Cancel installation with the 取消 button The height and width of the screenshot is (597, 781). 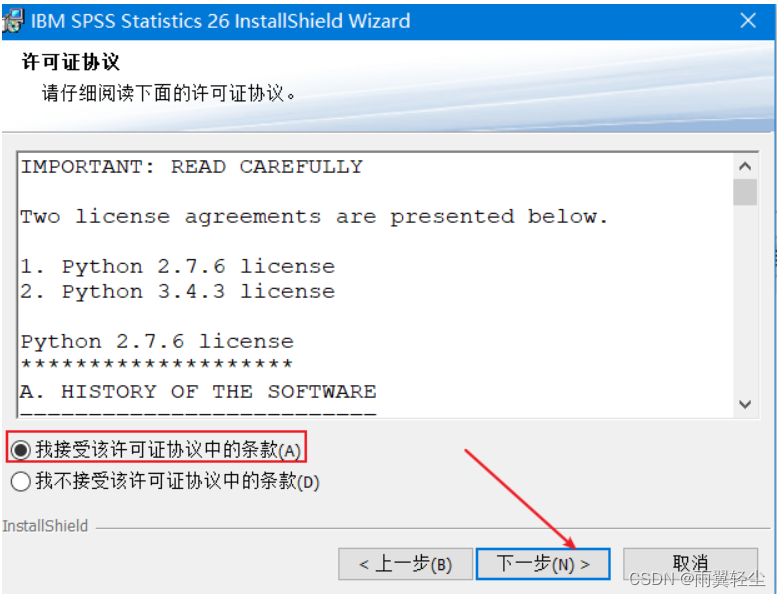pyautogui.click(x=690, y=564)
